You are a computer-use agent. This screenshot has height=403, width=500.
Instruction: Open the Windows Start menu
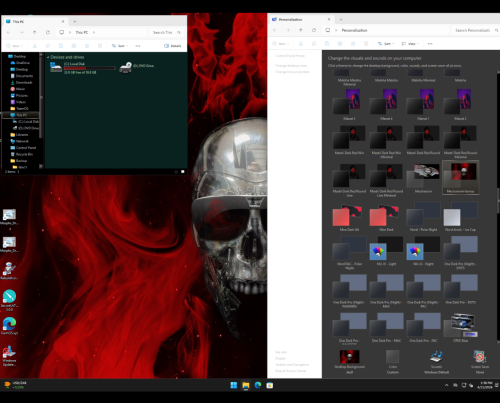(234, 385)
